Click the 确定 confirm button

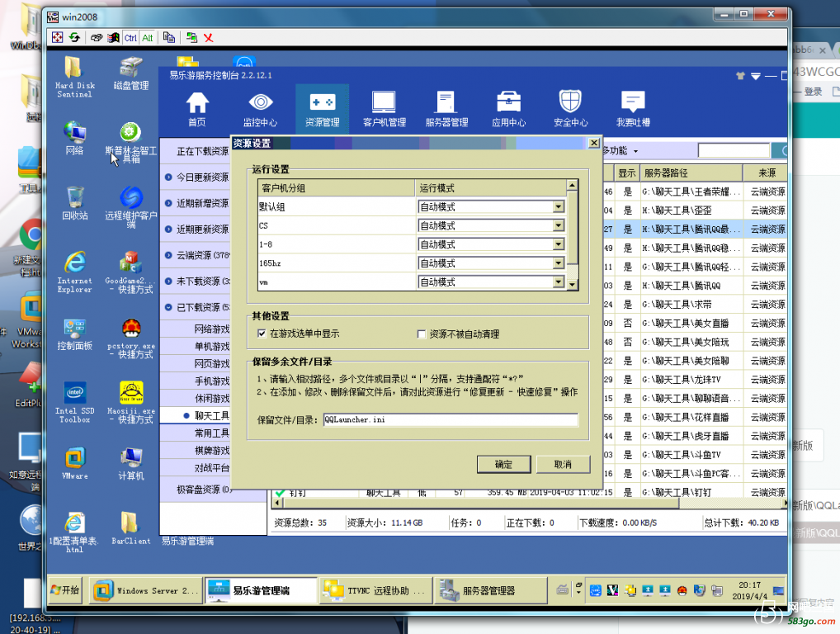tap(503, 464)
